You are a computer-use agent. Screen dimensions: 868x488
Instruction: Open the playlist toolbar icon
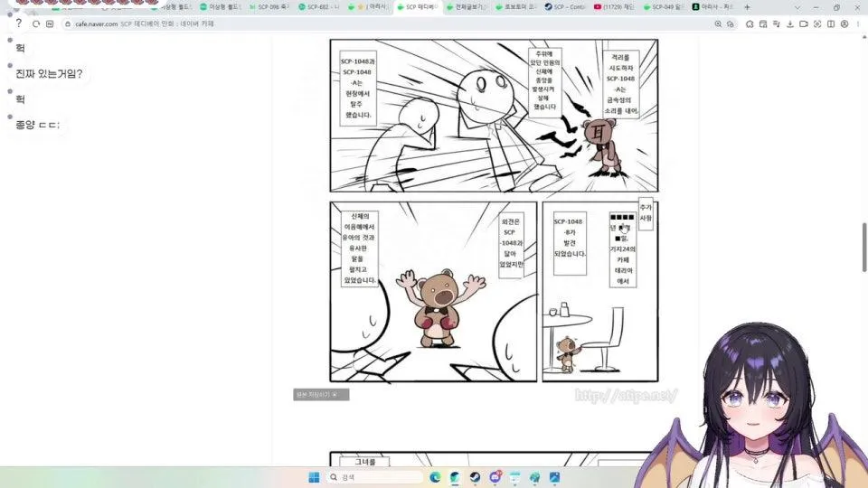[776, 23]
